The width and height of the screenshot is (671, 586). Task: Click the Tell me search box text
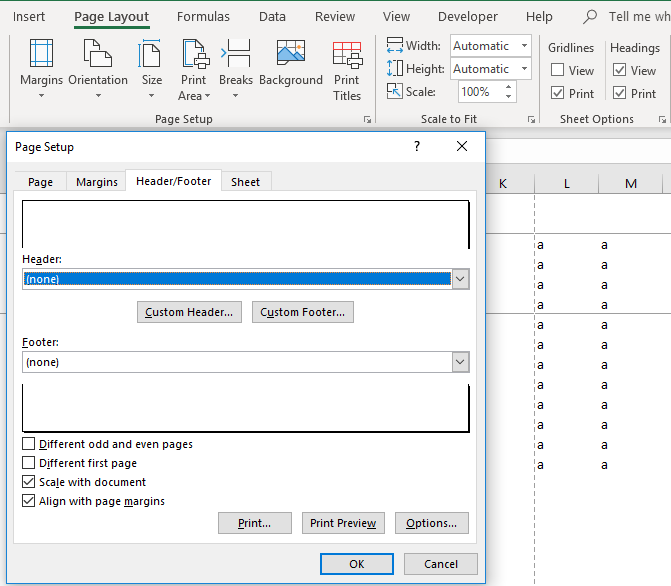click(x=639, y=17)
